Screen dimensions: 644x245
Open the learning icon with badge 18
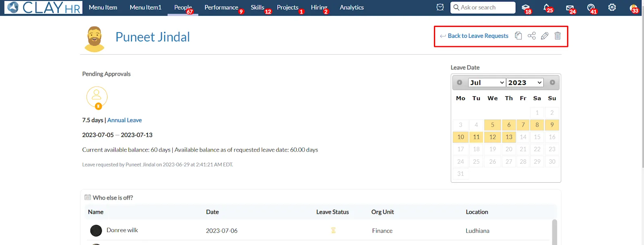tap(526, 8)
